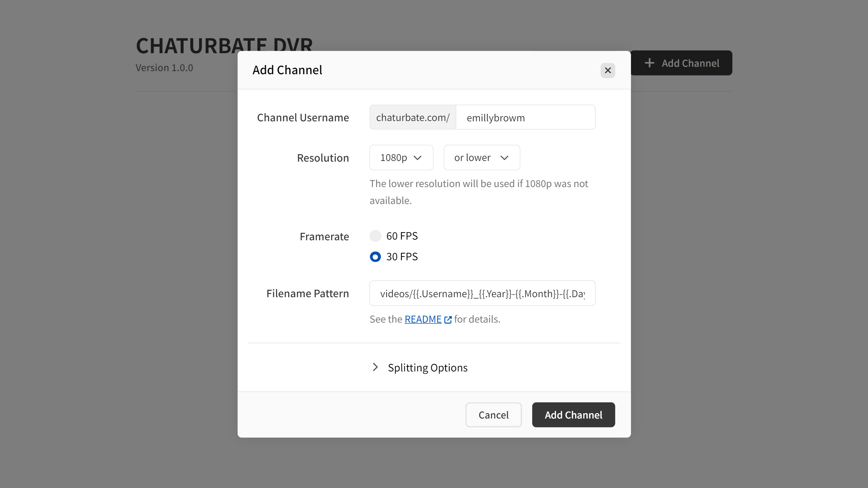Image resolution: width=868 pixels, height=488 pixels.
Task: Click the Add Channel dialog title
Action: coord(287,70)
